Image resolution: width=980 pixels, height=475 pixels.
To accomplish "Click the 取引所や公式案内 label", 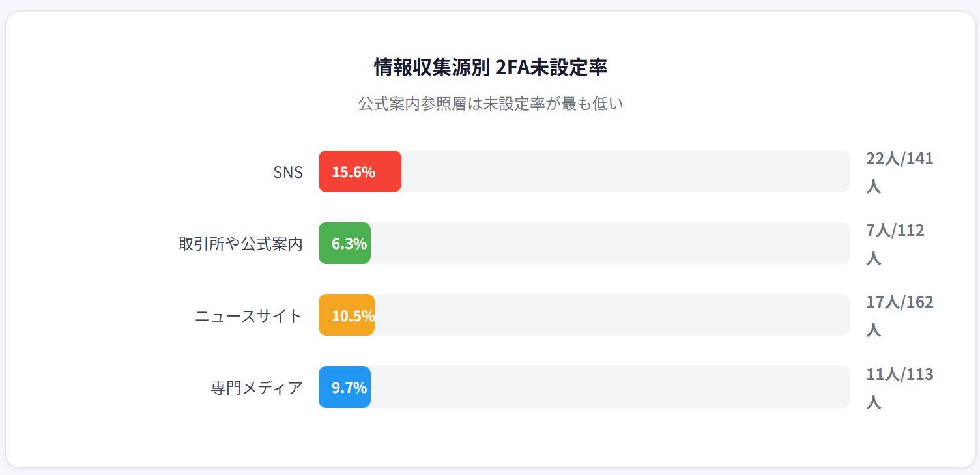I will (x=240, y=244).
